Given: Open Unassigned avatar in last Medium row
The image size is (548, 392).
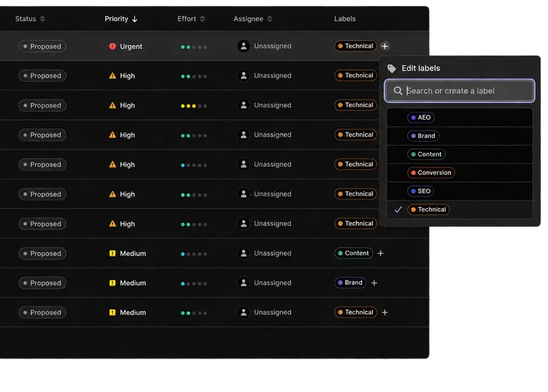Looking at the screenshot, I should [x=243, y=313].
